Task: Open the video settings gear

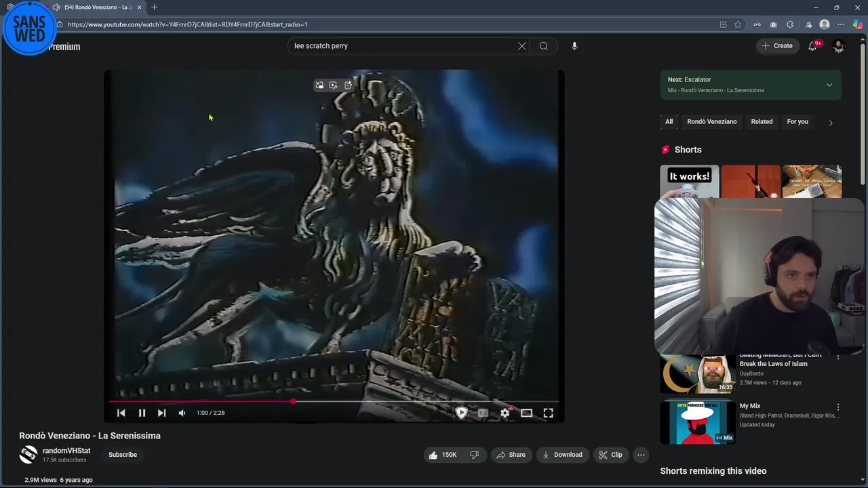Action: (x=505, y=413)
